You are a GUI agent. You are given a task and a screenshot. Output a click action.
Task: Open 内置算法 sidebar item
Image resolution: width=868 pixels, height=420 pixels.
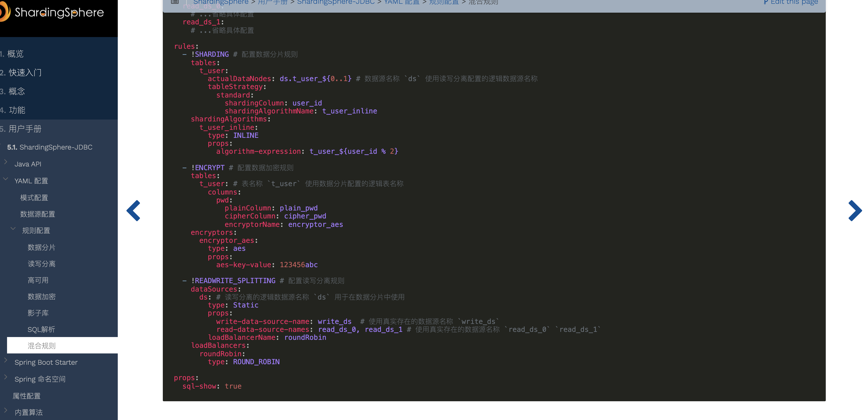coord(29,412)
